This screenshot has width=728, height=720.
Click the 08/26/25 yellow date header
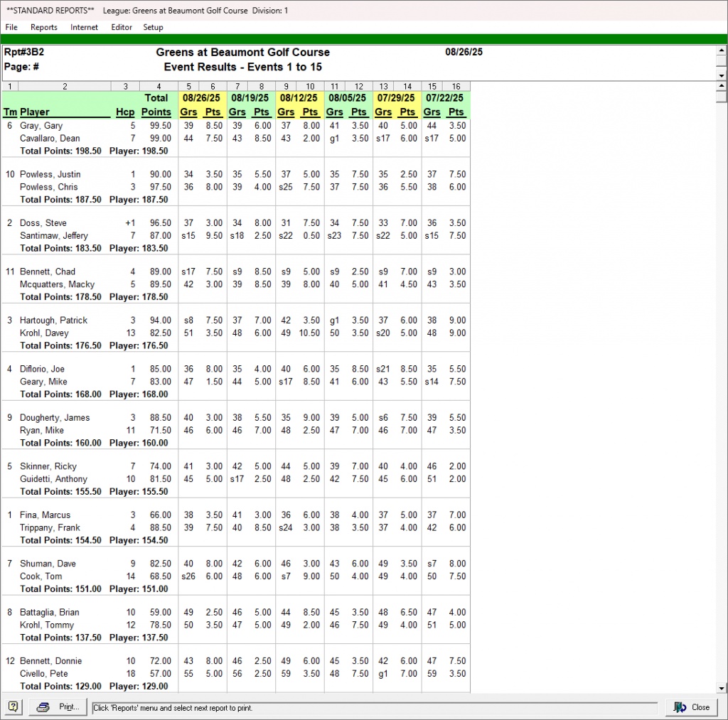pyautogui.click(x=202, y=98)
